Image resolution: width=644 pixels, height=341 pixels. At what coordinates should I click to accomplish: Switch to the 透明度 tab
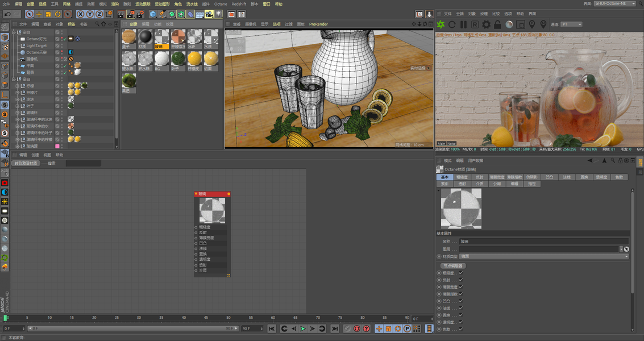click(x=601, y=177)
